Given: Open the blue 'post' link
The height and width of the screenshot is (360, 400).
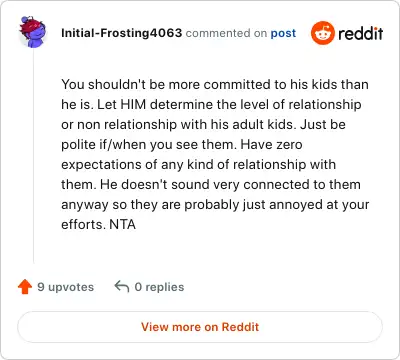Looking at the screenshot, I should pos(283,33).
